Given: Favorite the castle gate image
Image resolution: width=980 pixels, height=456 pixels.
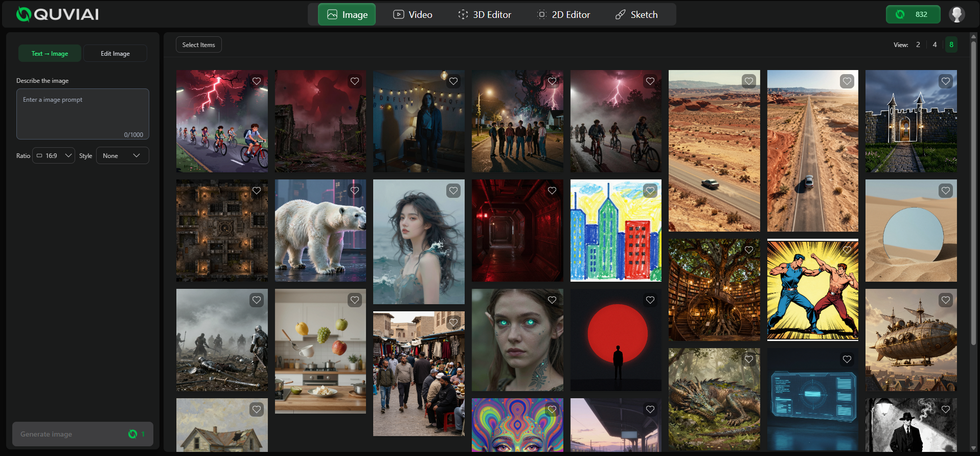Looking at the screenshot, I should [946, 81].
